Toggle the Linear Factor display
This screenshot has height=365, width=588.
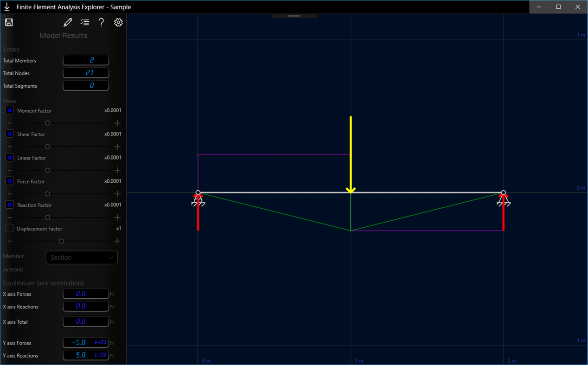[9, 157]
